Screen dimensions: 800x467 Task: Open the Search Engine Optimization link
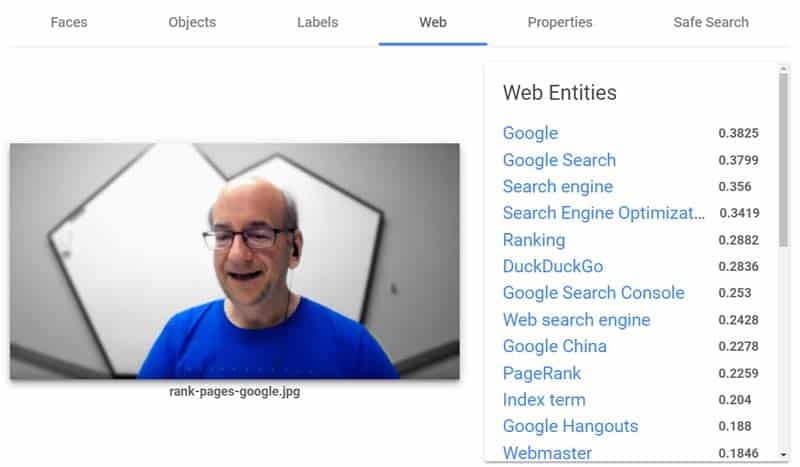click(x=604, y=213)
